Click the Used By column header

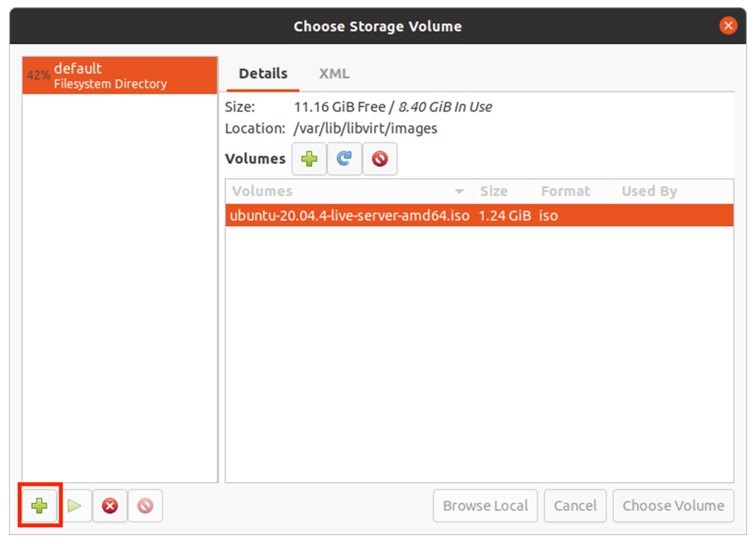(x=649, y=192)
